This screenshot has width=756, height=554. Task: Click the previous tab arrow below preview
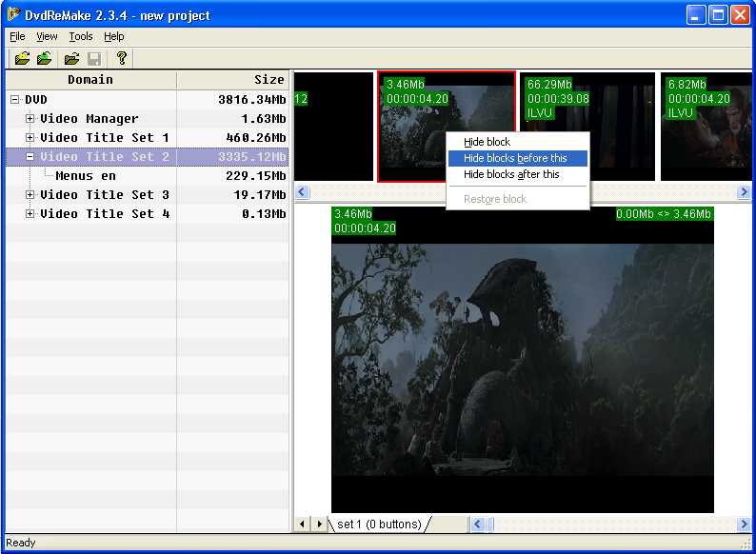pos(302,524)
